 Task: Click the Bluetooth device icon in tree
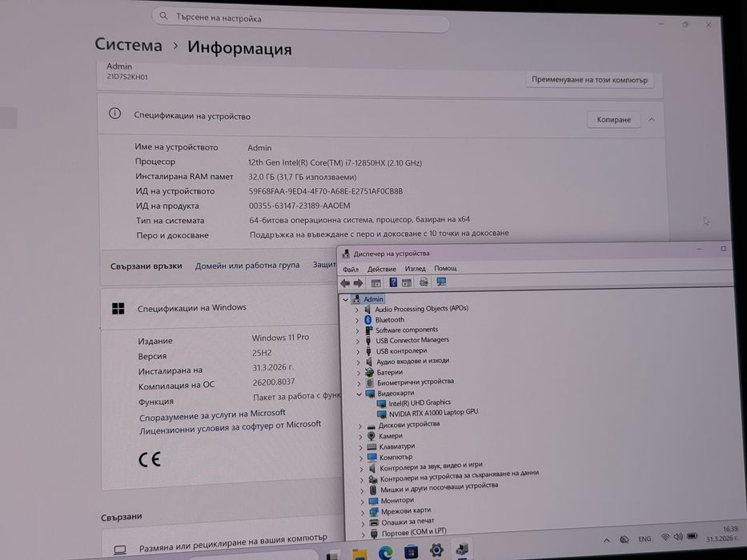[x=367, y=319]
